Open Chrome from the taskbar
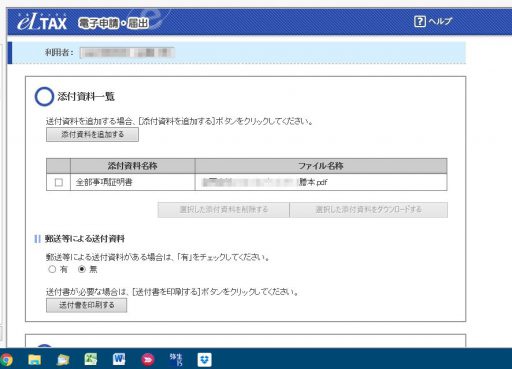Screen dimensions: 512x369 6,360
